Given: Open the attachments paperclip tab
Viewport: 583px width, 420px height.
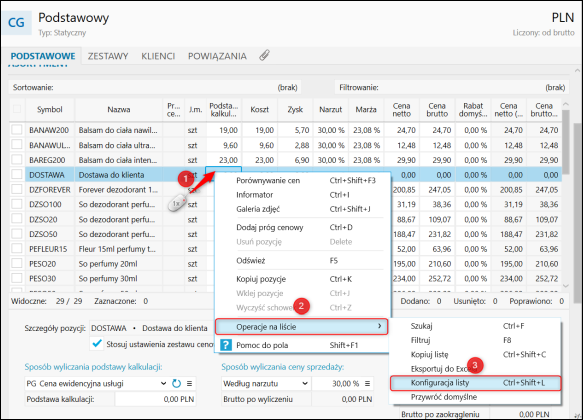Looking at the screenshot, I should (x=264, y=55).
